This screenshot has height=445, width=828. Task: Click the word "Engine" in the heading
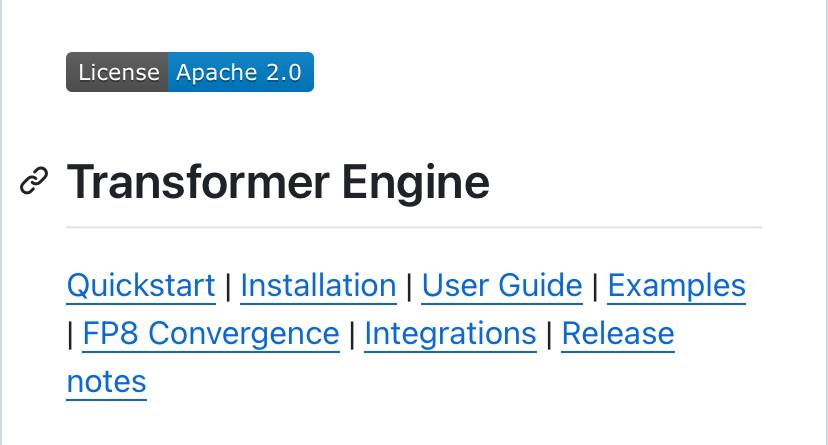click(416, 183)
